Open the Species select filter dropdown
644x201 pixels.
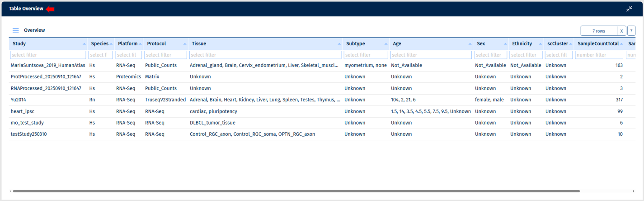click(x=100, y=55)
